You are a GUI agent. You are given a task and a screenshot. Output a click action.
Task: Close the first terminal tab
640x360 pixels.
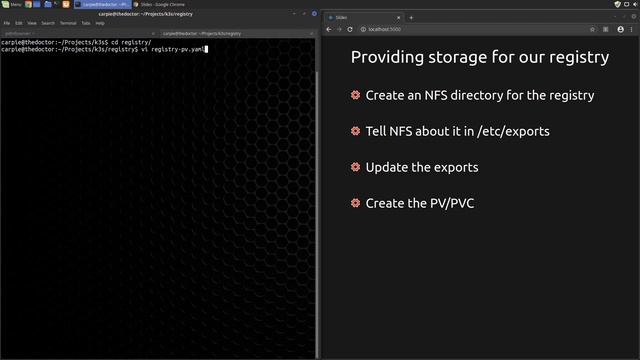(x=153, y=34)
